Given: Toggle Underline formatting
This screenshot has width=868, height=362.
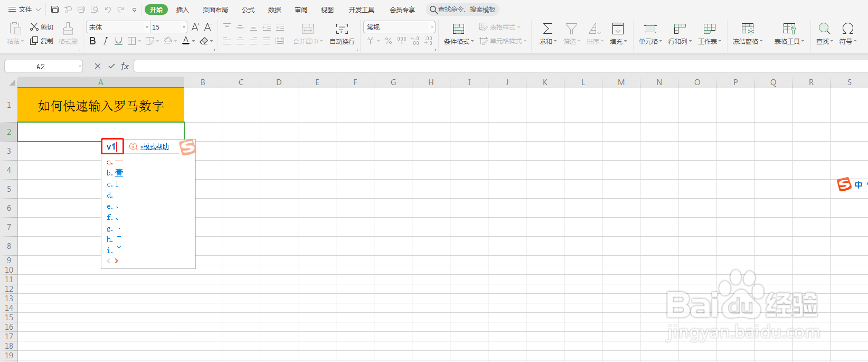Looking at the screenshot, I should tap(118, 41).
